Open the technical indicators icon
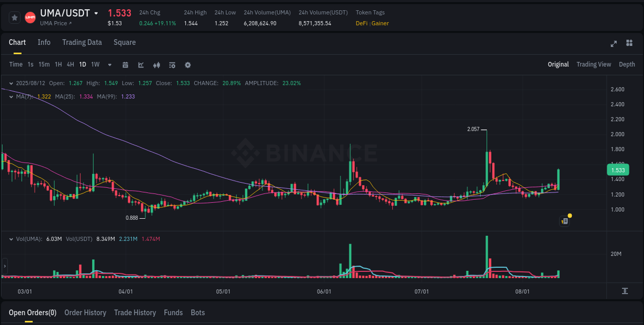 coord(157,64)
